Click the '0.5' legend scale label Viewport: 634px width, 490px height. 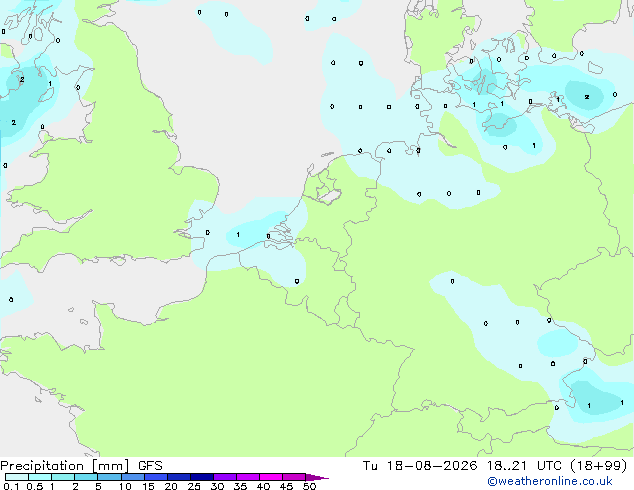pyautogui.click(x=35, y=486)
